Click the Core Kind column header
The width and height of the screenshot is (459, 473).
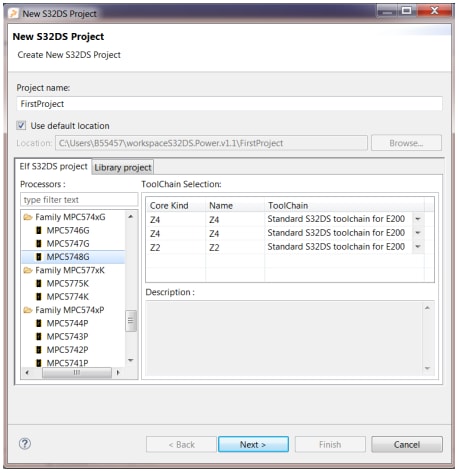tap(176, 206)
